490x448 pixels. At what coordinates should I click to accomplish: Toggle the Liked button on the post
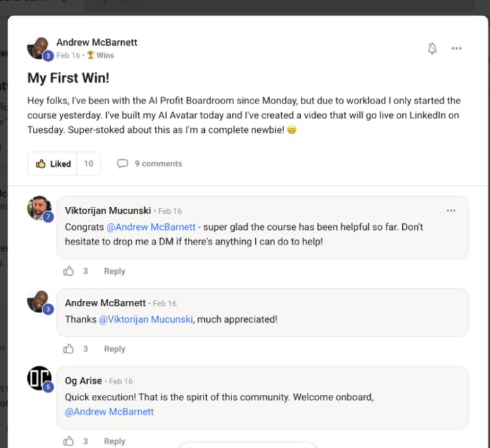pos(53,163)
